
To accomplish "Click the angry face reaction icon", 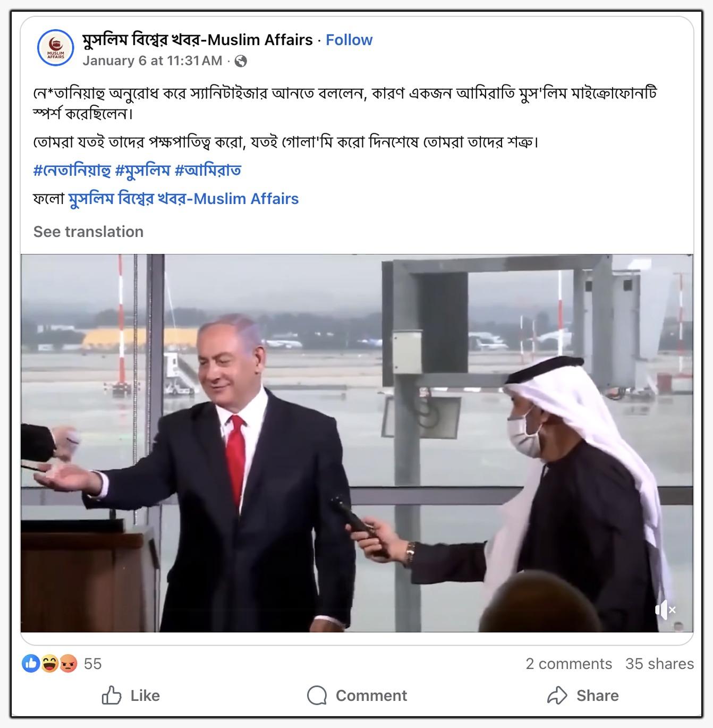I will tap(68, 663).
